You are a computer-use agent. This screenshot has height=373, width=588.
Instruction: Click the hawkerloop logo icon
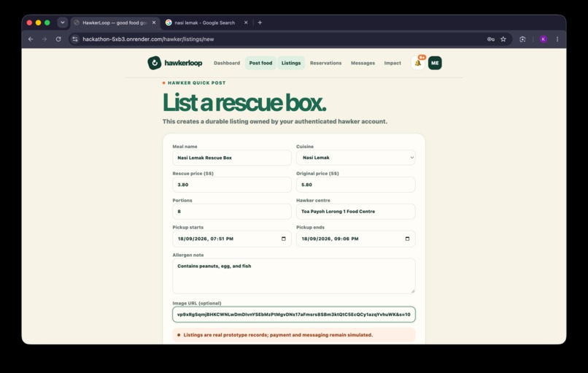tap(154, 63)
